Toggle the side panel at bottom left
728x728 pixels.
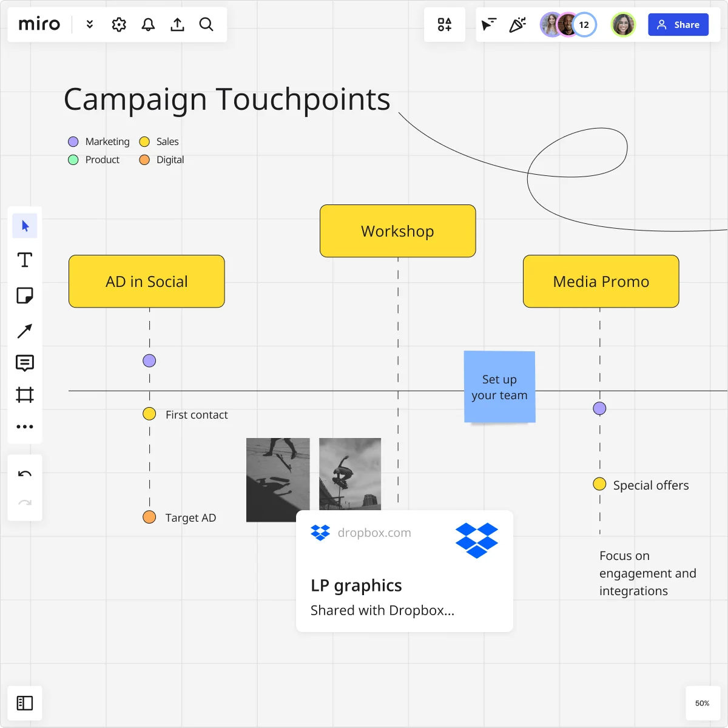25,703
